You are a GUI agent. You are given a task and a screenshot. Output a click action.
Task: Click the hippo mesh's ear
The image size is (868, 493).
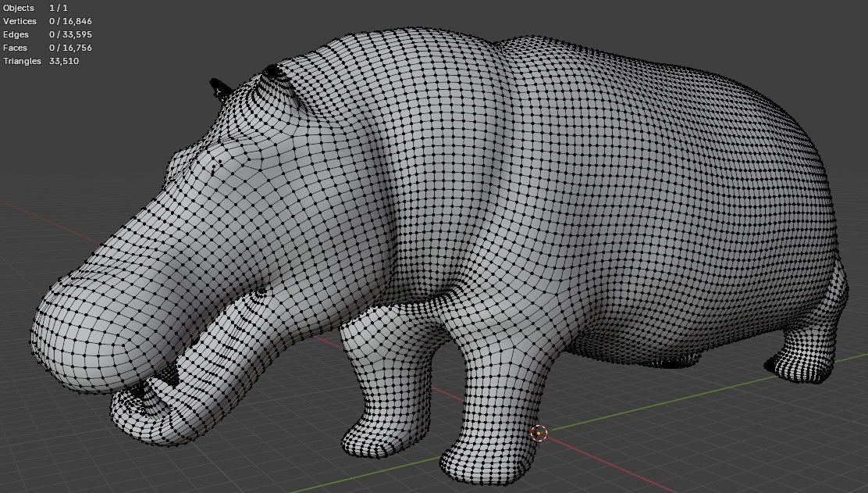coord(219,89)
